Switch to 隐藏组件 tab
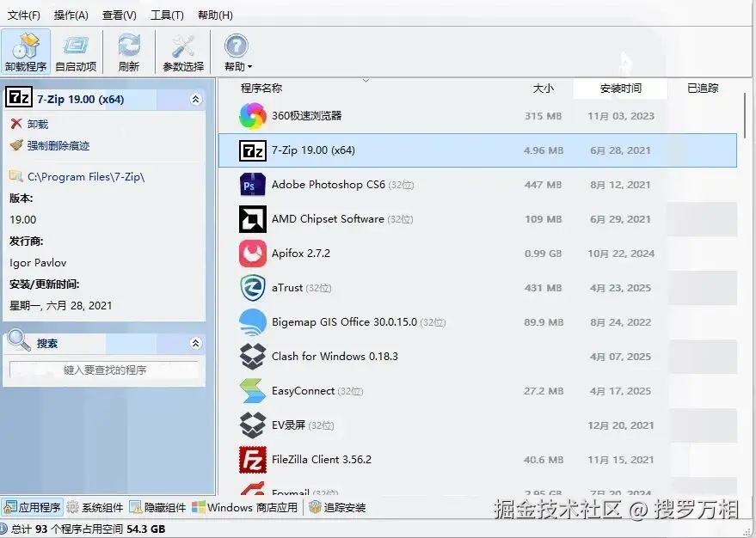This screenshot has height=538, width=756. 157,507
